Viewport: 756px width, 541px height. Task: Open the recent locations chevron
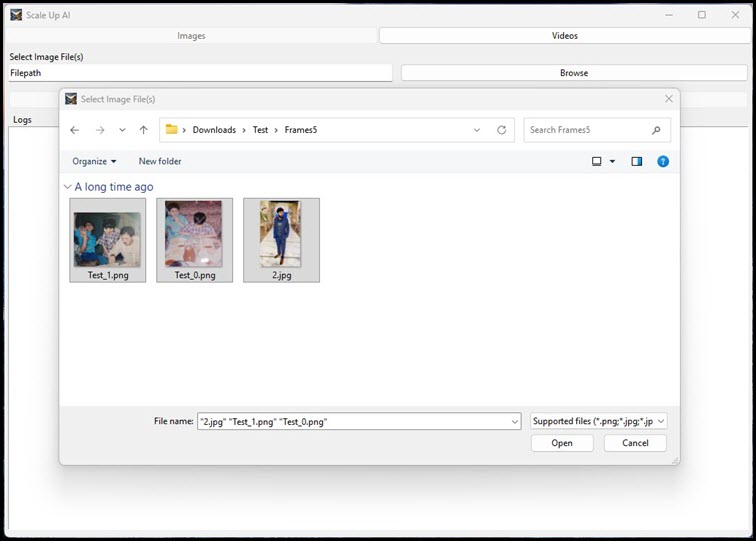pos(122,130)
